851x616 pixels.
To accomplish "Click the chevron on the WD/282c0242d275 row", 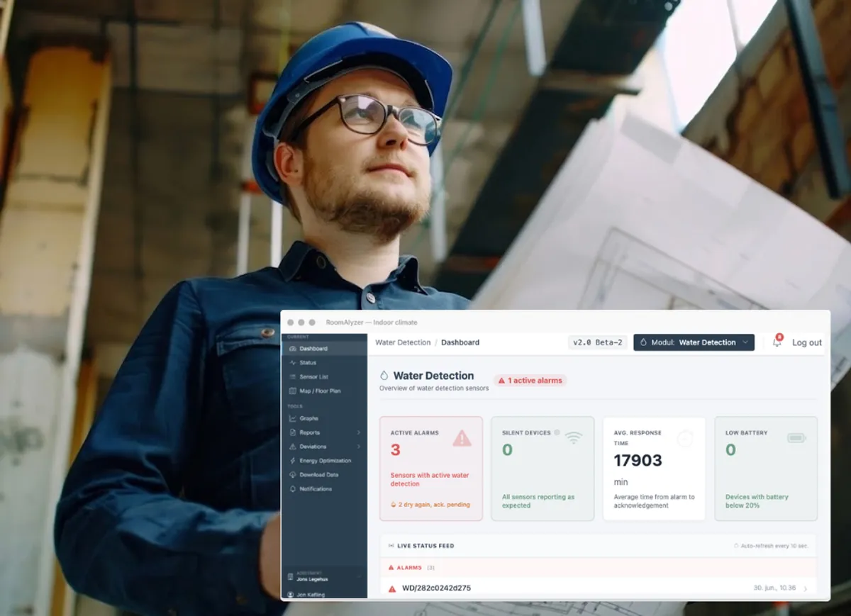I will click(806, 588).
